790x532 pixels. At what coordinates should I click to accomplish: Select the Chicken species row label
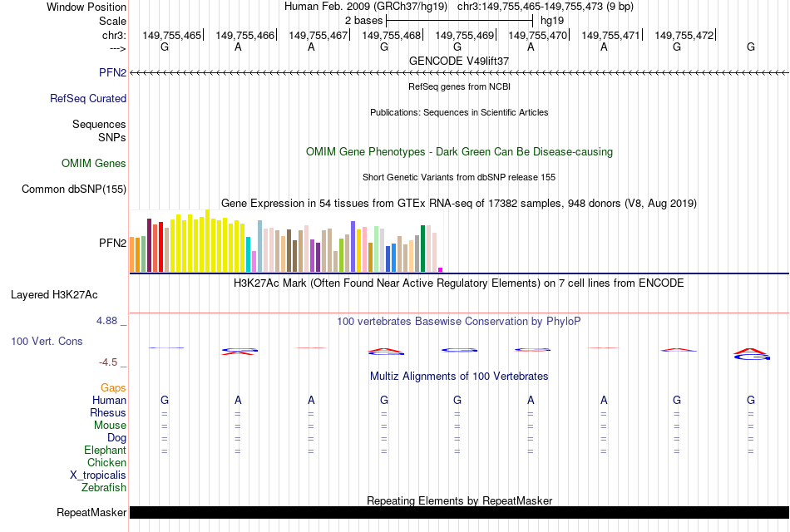[106, 462]
